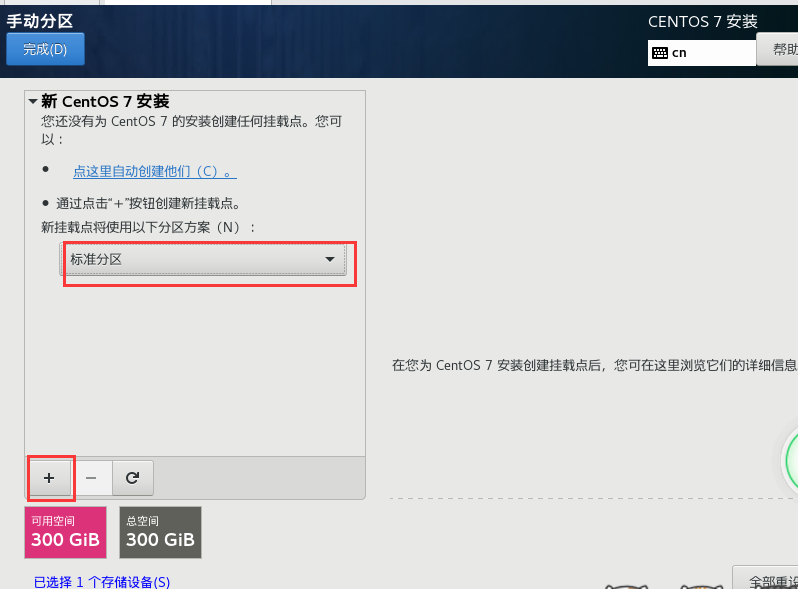The width and height of the screenshot is (798, 589).
Task: Click the cn keyboard layout indicator
Action: coord(701,53)
